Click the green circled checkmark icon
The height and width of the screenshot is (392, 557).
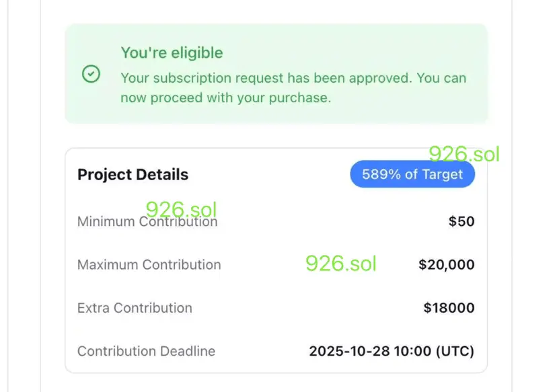click(91, 74)
